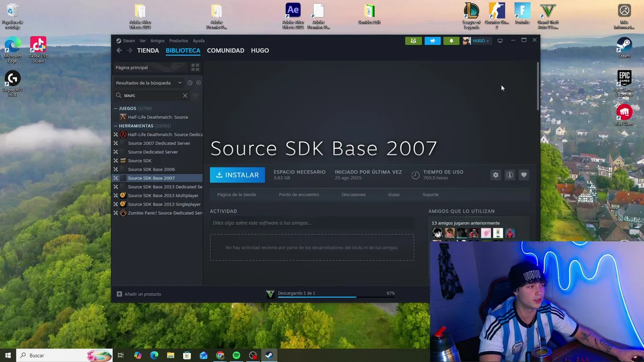Open the gear settings for Source SDK Base 2007
The image size is (644, 362).
pos(496,175)
